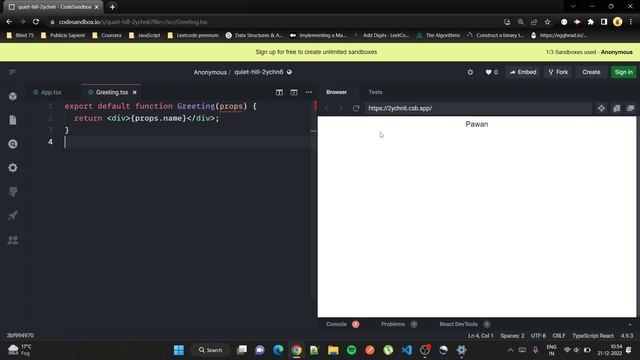Viewport: 640px width, 360px height.
Task: Click the preview move/drag crosshair icon
Action: pos(601,108)
